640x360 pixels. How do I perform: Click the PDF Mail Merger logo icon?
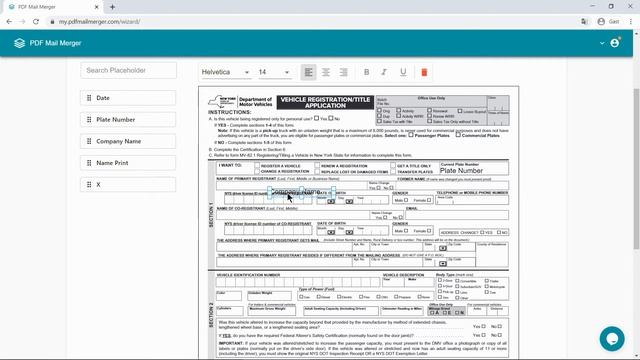tap(19, 43)
